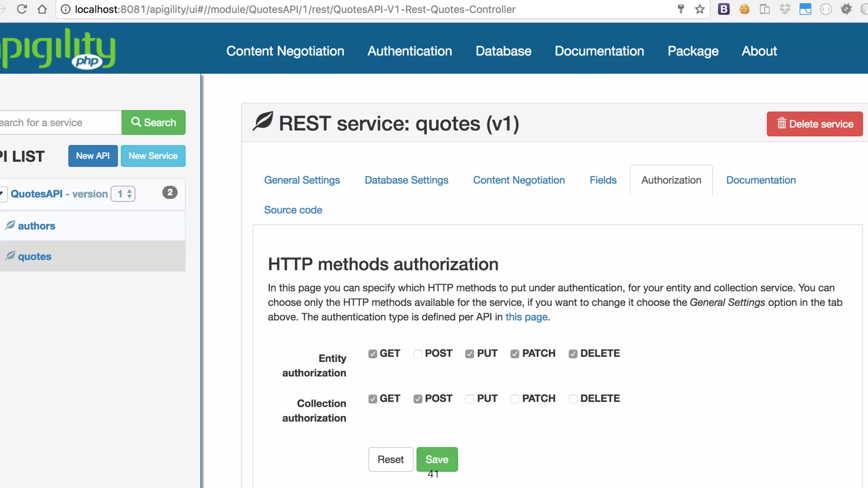Viewport: 868px width, 488px height.
Task: Follow the "this page" link
Action: tap(526, 317)
